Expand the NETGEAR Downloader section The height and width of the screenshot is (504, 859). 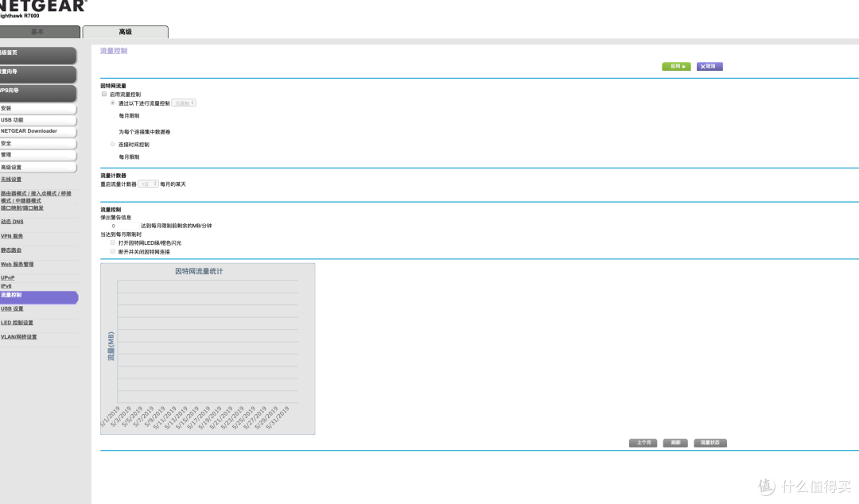[x=38, y=131]
